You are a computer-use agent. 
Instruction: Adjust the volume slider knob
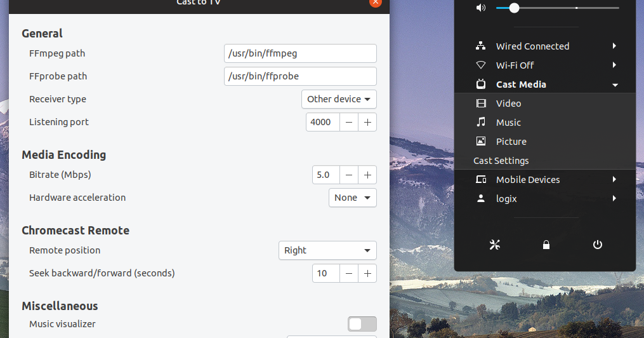(x=514, y=8)
